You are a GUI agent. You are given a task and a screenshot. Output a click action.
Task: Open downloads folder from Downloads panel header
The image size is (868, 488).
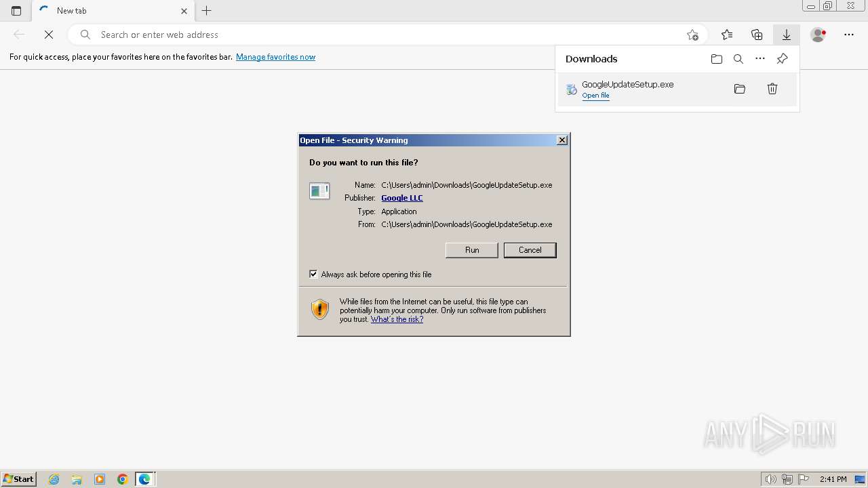click(717, 59)
